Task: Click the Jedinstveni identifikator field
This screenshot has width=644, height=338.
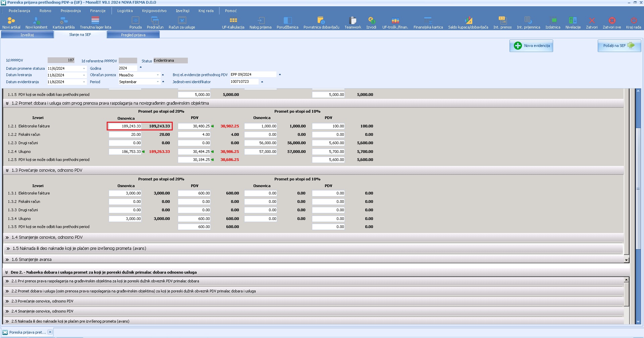Action: tap(244, 81)
